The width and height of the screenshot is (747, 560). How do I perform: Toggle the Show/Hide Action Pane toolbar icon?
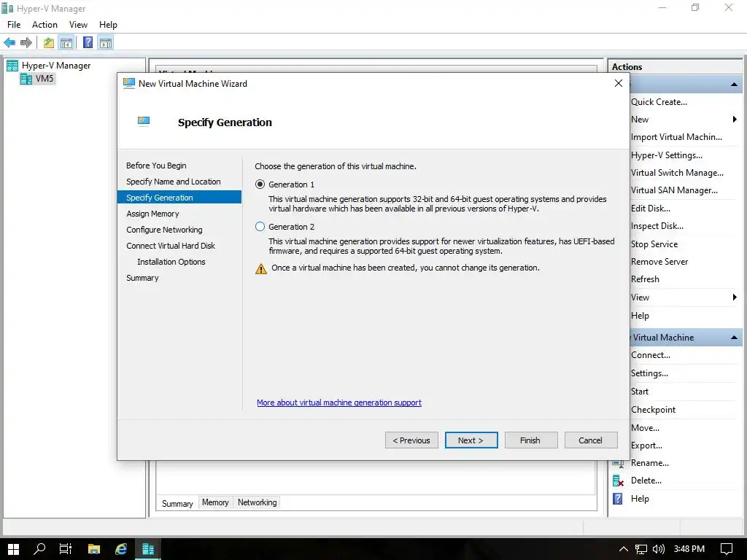click(106, 43)
